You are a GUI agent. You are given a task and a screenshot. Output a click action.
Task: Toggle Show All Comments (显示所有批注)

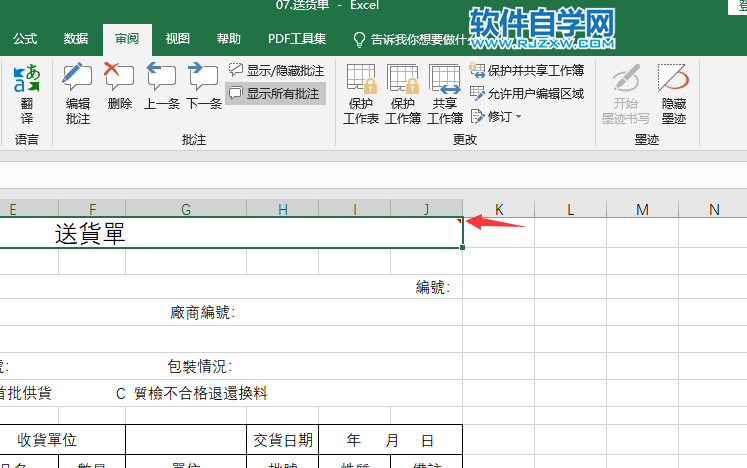(275, 93)
